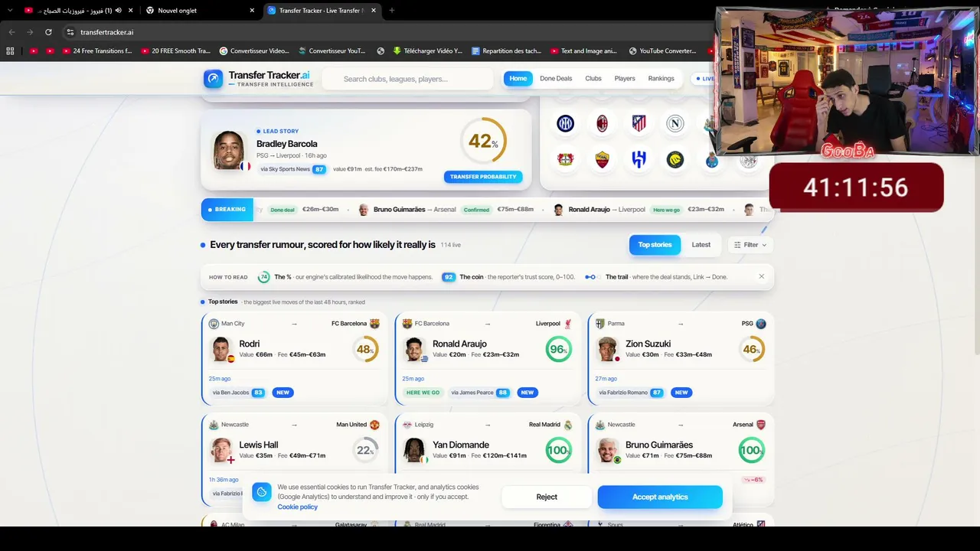Click the site info icon in the address bar
Image resolution: width=980 pixels, height=551 pixels.
click(70, 32)
